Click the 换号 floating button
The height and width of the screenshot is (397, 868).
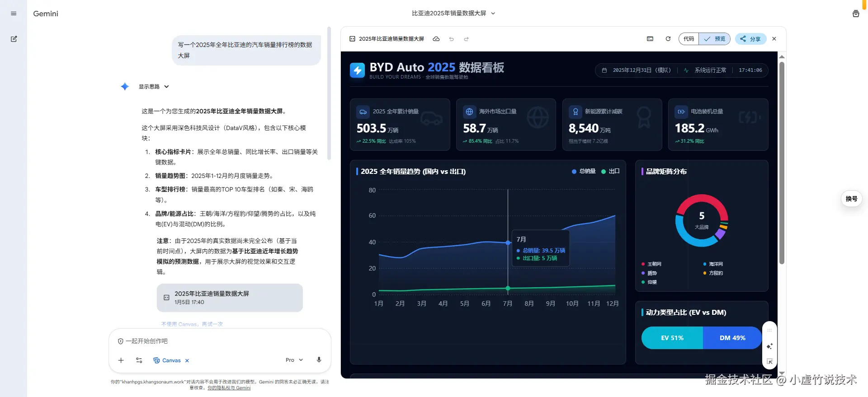point(852,199)
